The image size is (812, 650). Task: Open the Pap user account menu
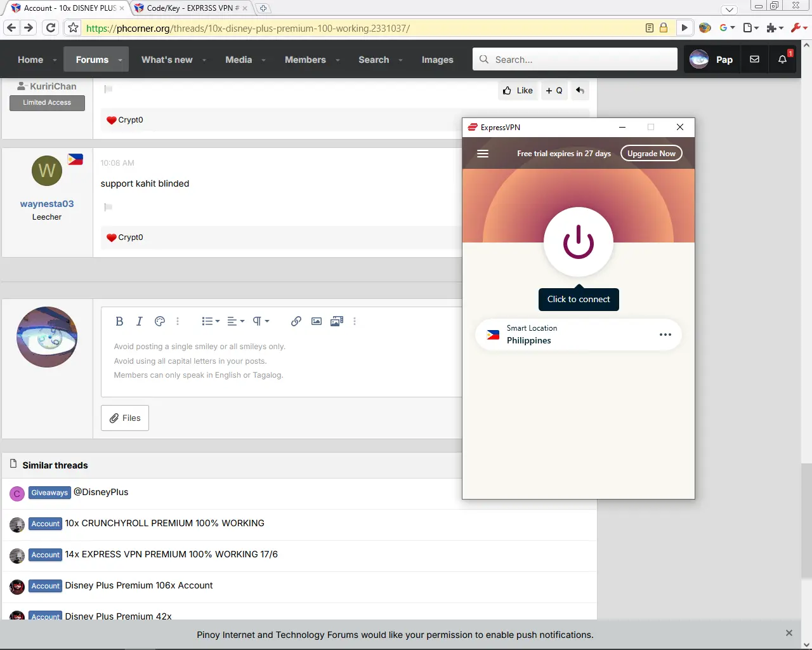pos(712,60)
